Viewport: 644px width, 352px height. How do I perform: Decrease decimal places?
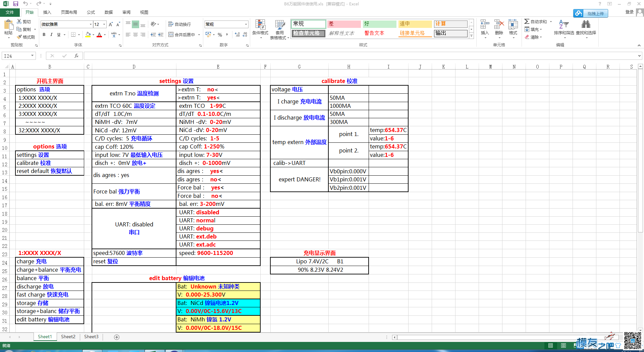pyautogui.click(x=245, y=35)
